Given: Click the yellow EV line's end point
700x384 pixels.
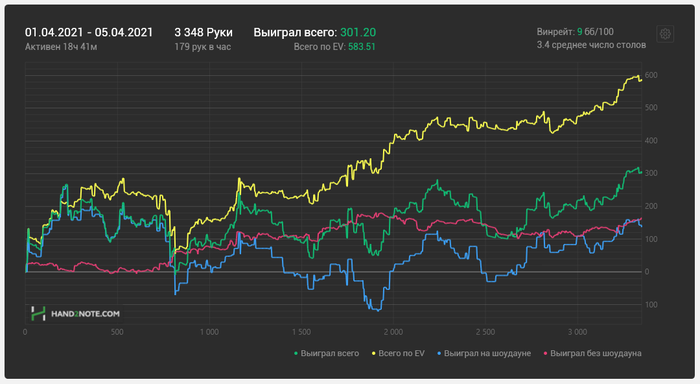Looking at the screenshot, I should [x=641, y=80].
